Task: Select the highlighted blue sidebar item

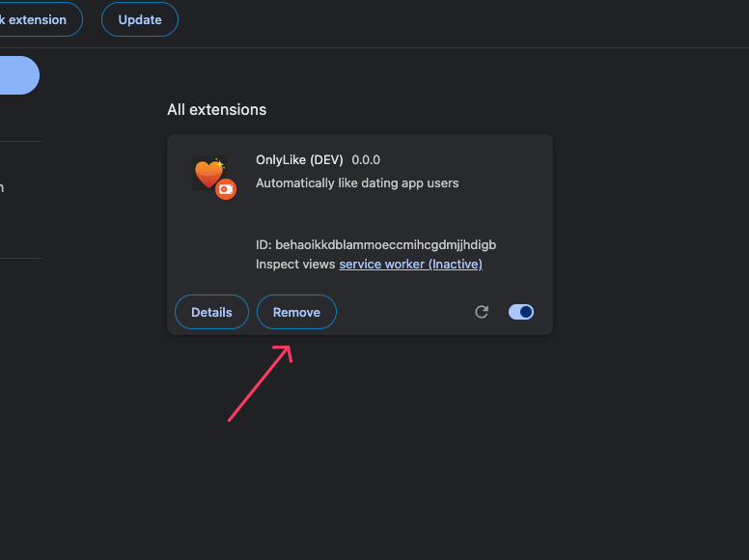Action: 17,75
